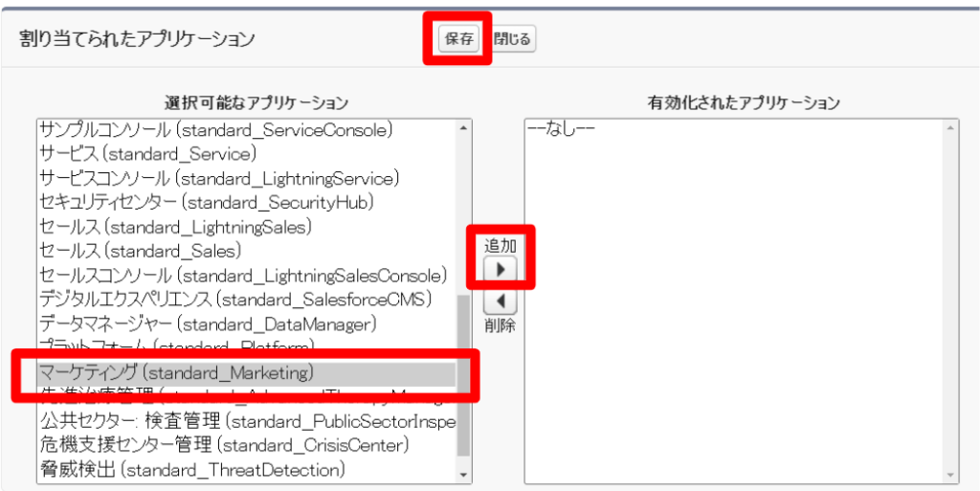This screenshot has width=980, height=491.
Task: Click down arrow of enabled applications scrollbar
Action: click(951, 476)
